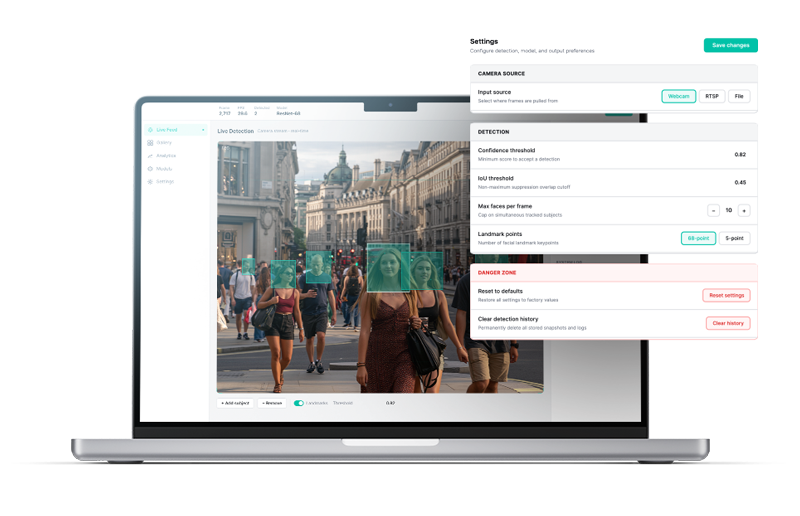This screenshot has height=516, width=800.
Task: Click the IoU threshold value 0.45
Action: (x=740, y=183)
